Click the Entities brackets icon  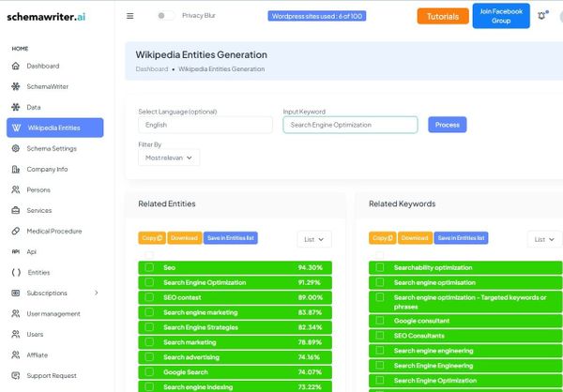pyautogui.click(x=16, y=273)
